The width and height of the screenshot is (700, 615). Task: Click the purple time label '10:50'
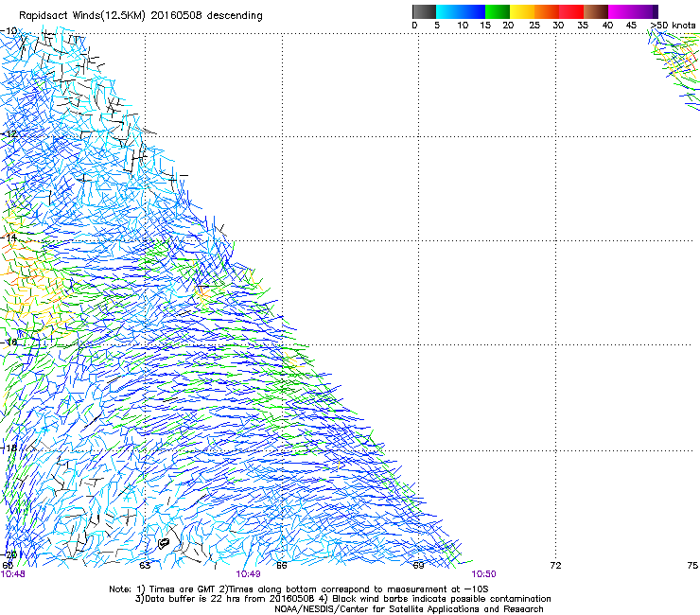484,574
